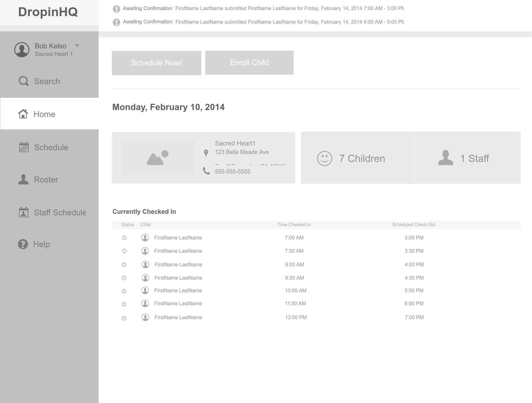This screenshot has width=532, height=403.
Task: Click Bob Kelso's profile avatar
Action: pos(22,50)
